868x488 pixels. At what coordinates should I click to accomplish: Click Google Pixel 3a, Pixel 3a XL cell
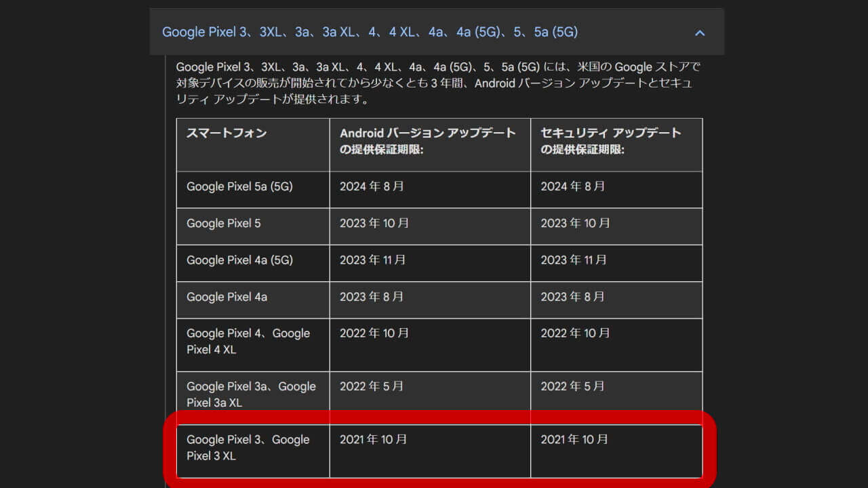click(x=251, y=394)
